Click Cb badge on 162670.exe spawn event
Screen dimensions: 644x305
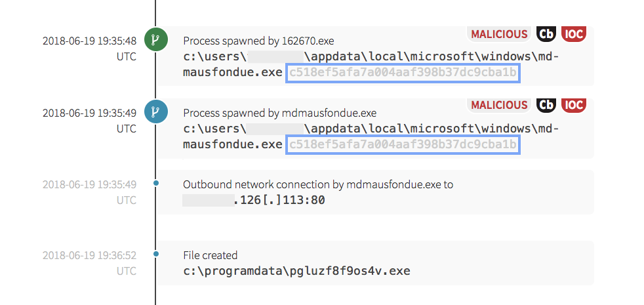pyautogui.click(x=546, y=33)
